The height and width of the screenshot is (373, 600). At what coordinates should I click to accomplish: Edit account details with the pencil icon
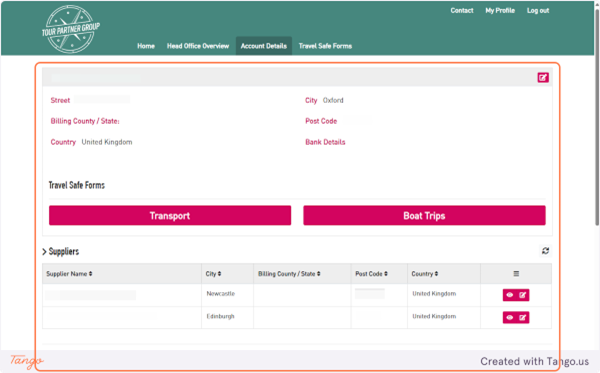tap(543, 78)
